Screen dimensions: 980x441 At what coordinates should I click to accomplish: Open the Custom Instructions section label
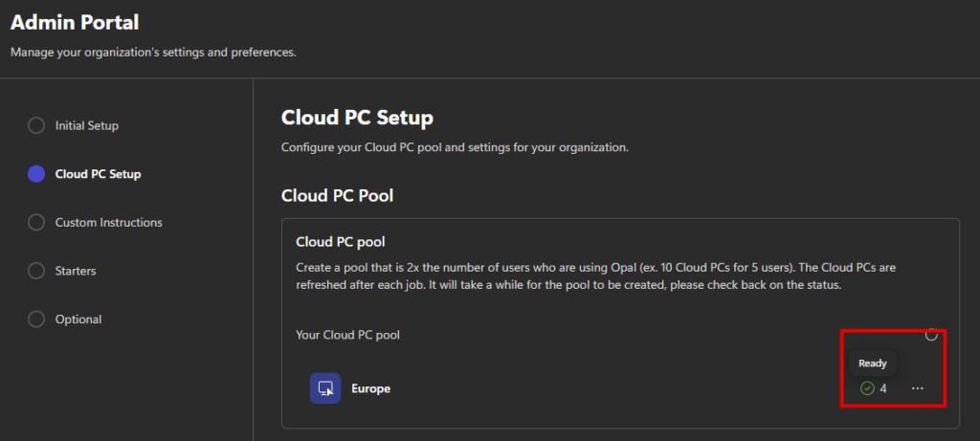(x=109, y=222)
